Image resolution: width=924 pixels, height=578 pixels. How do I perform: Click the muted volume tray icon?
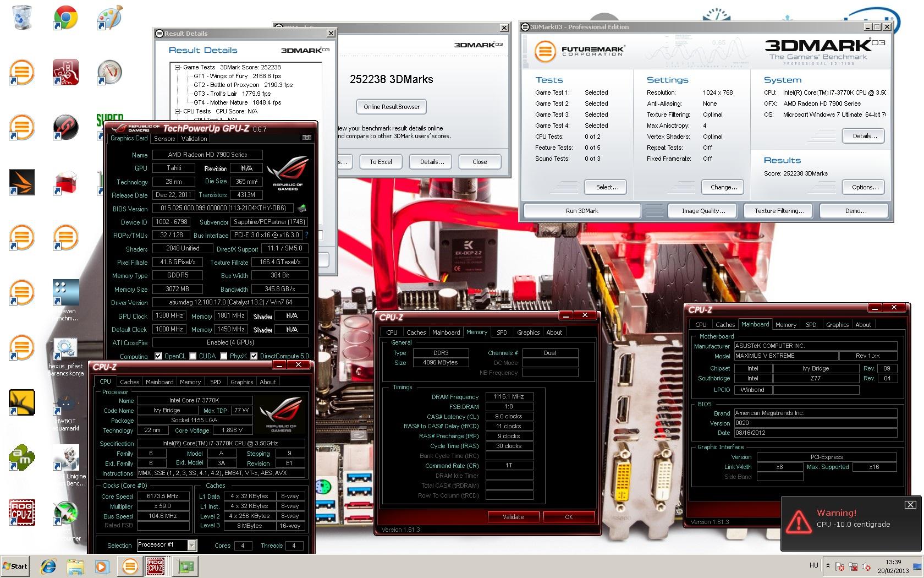pos(866,566)
